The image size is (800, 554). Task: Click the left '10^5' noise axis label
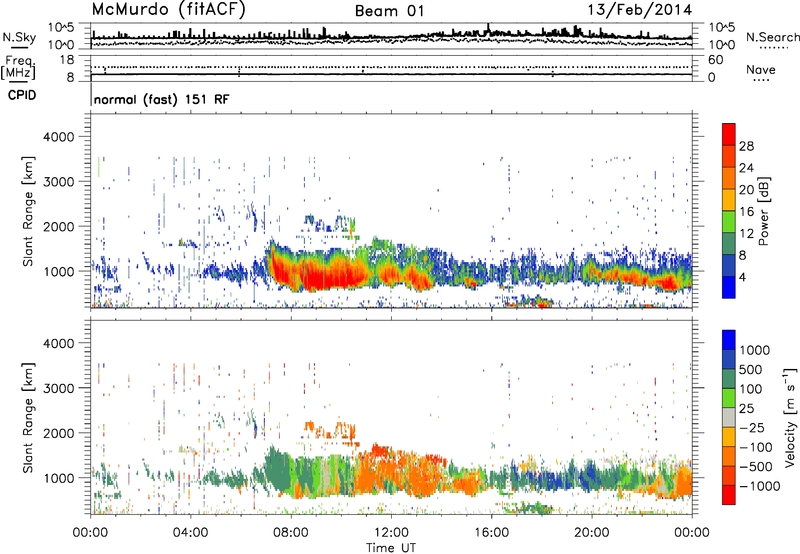point(61,27)
